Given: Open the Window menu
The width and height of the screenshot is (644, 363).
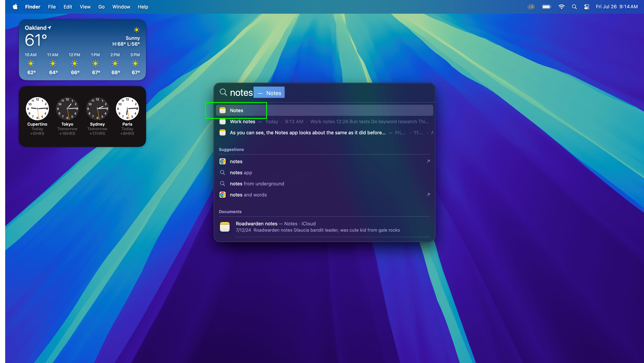Looking at the screenshot, I should click(121, 7).
